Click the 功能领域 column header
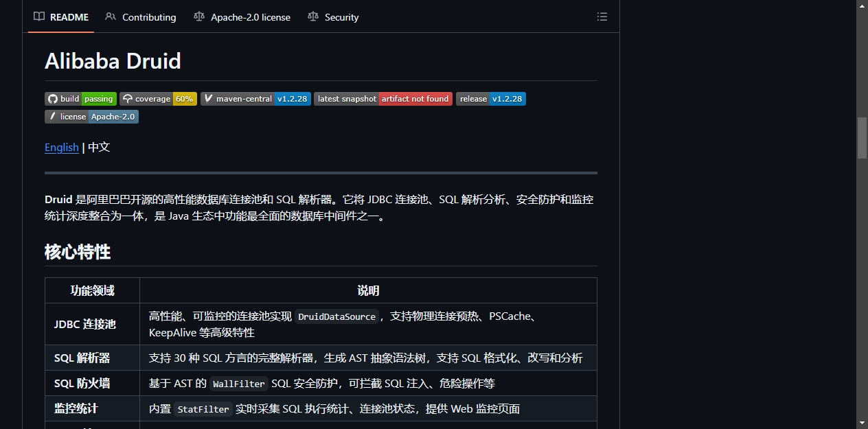The width and height of the screenshot is (868, 429). pos(92,290)
